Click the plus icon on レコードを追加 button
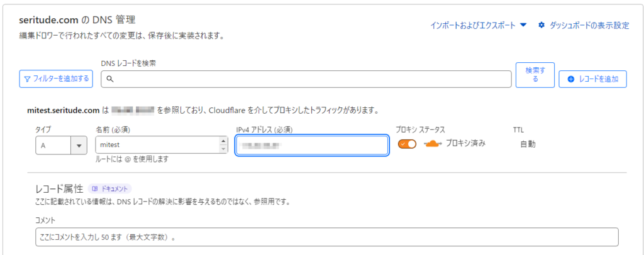644x255 pixels. 570,79
